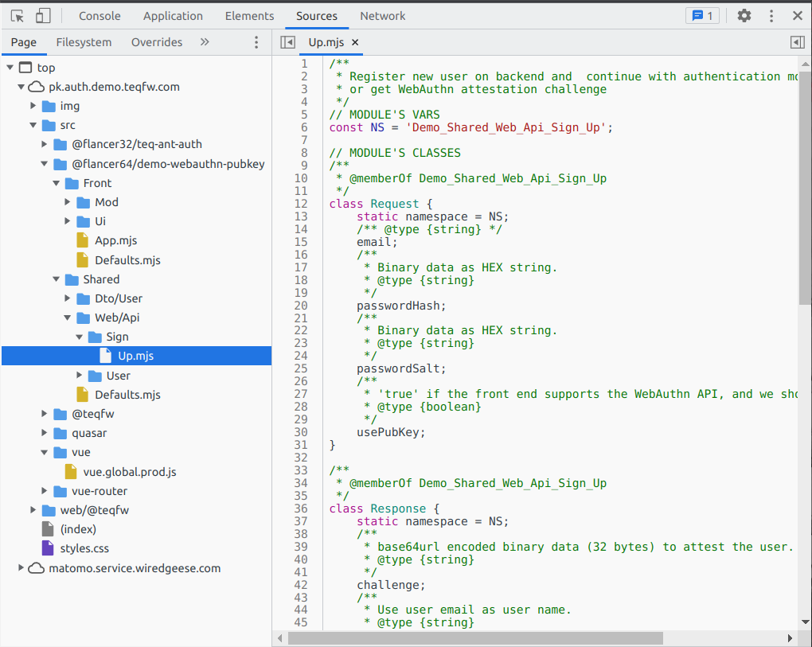
Task: Toggle the navigator sidebar pane
Action: click(288, 42)
